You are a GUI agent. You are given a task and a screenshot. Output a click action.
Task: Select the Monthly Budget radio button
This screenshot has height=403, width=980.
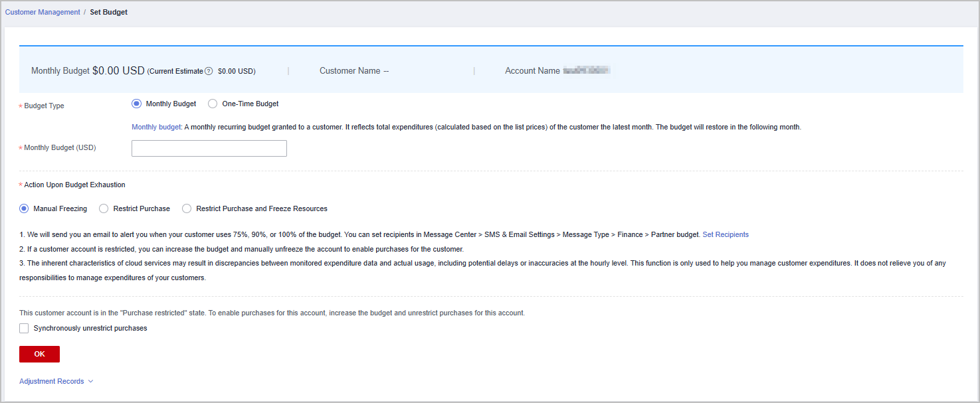click(x=137, y=104)
